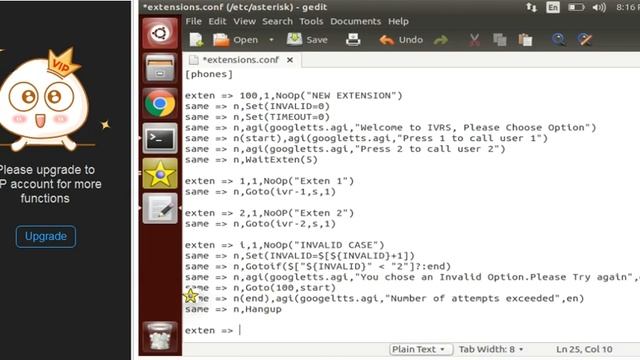Open the battery status indicator

[x=576, y=7]
